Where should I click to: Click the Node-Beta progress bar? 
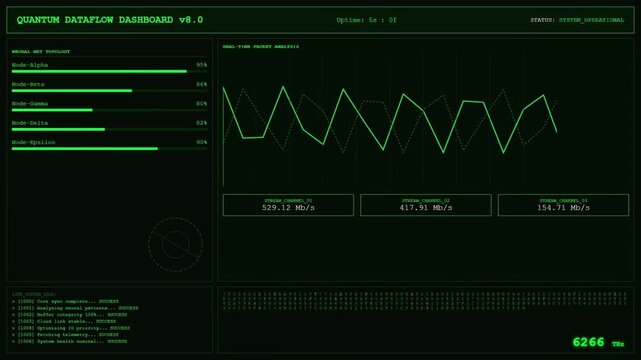click(109, 91)
